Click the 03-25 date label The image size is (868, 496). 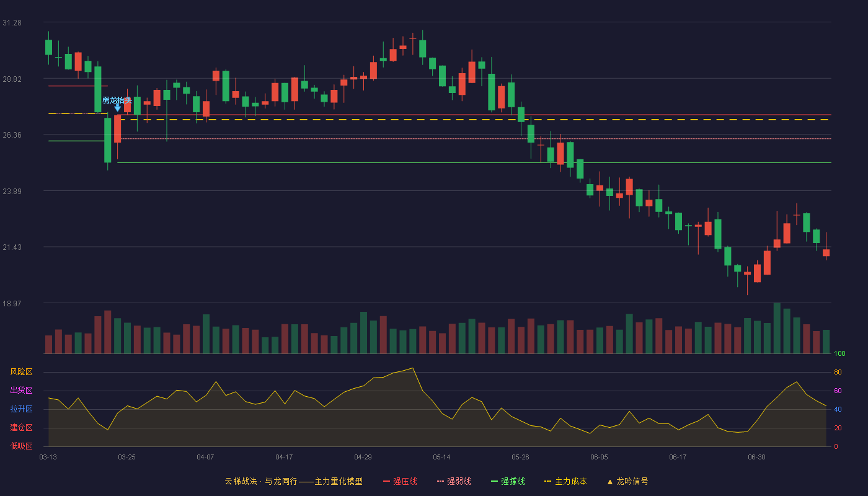point(126,457)
